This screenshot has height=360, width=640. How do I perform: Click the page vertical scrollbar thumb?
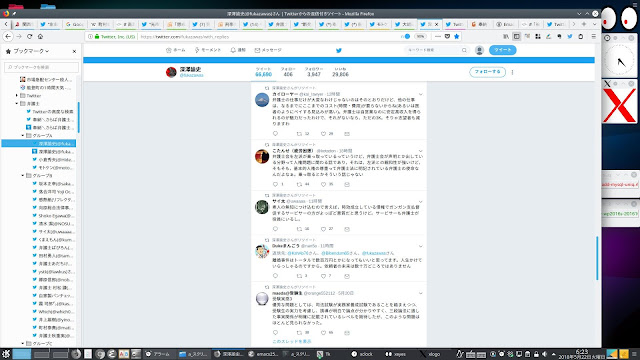click(597, 258)
